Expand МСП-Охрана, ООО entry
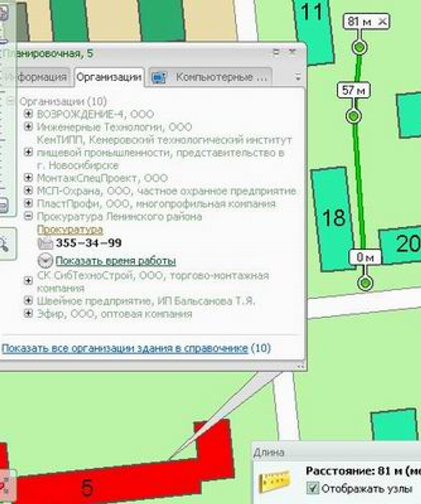The width and height of the screenshot is (421, 504). (28, 190)
